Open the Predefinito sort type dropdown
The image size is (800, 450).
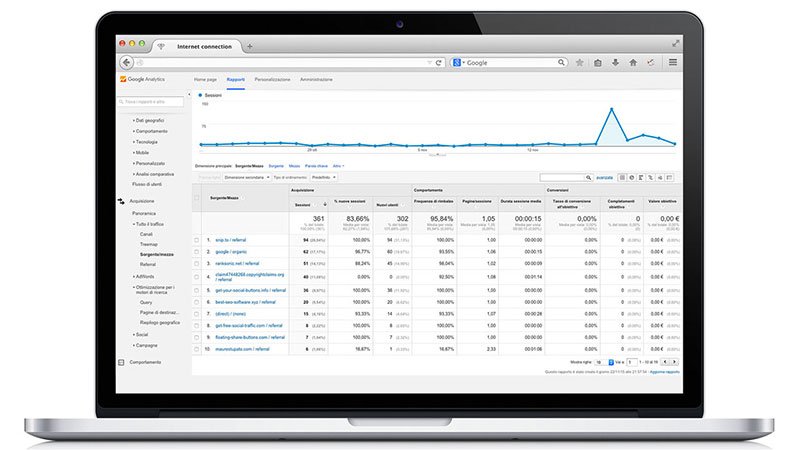tap(323, 177)
